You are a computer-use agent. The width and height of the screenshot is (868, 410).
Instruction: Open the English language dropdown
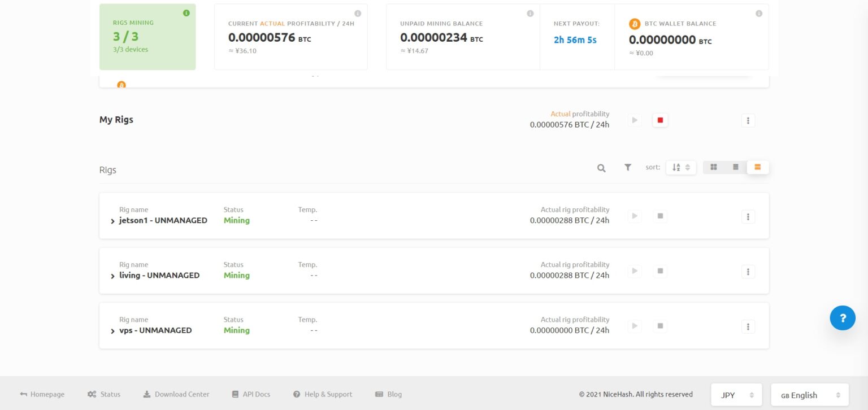point(809,395)
